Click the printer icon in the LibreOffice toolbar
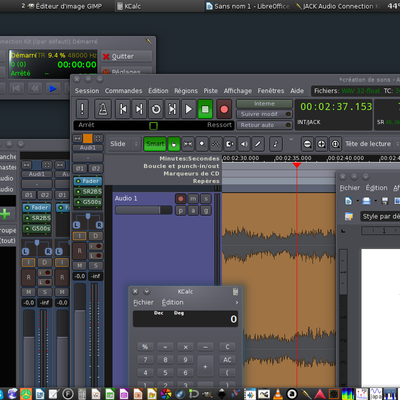 (x=366, y=201)
